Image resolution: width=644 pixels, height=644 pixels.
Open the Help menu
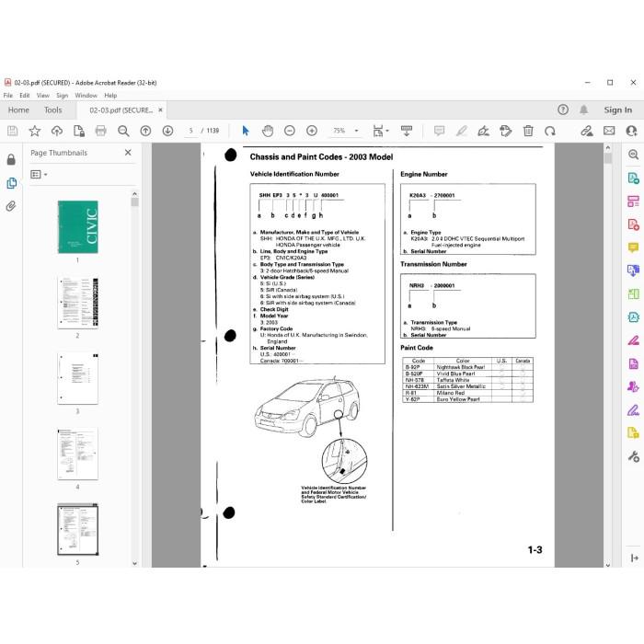110,96
